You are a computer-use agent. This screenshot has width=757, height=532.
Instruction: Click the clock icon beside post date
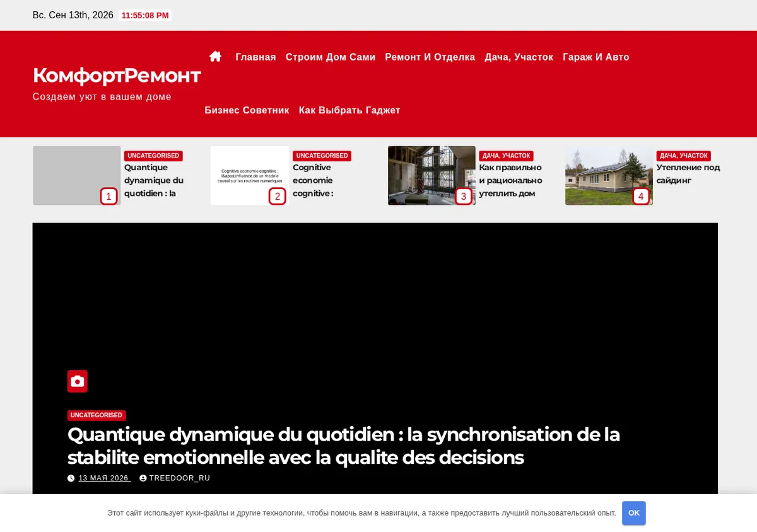(71, 478)
